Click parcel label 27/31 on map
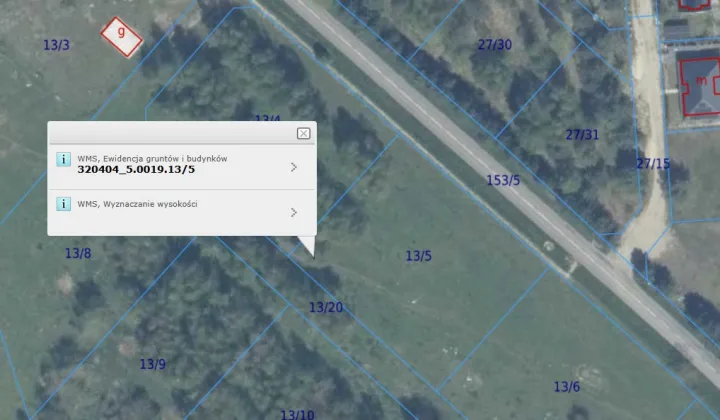 point(582,134)
